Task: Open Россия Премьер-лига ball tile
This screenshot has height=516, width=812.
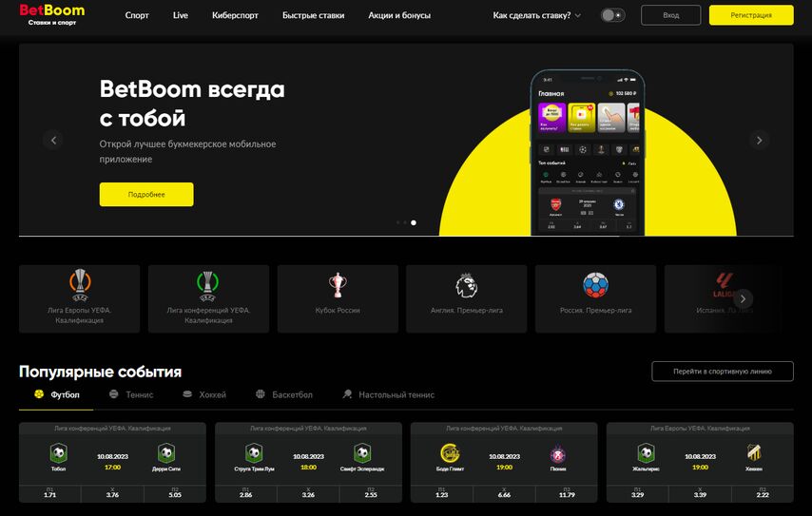Action: click(595, 298)
